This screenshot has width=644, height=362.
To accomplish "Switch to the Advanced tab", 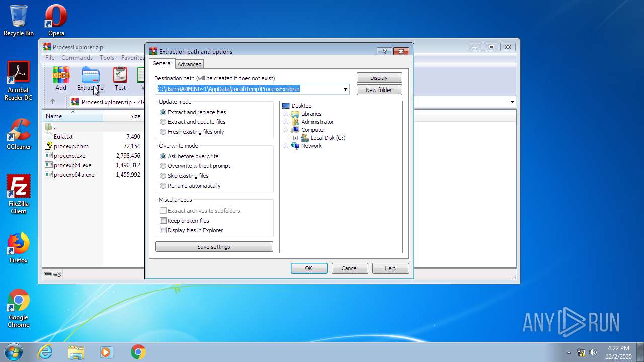I will click(189, 64).
